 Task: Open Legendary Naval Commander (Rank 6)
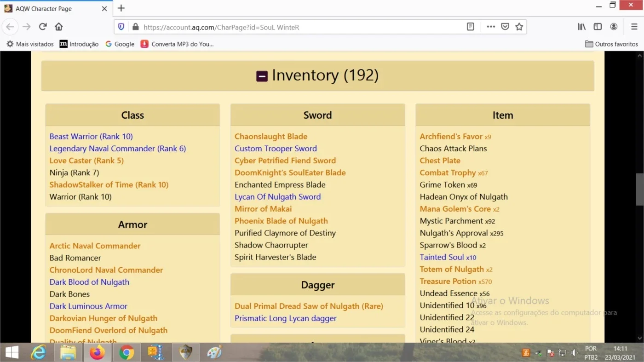(118, 149)
